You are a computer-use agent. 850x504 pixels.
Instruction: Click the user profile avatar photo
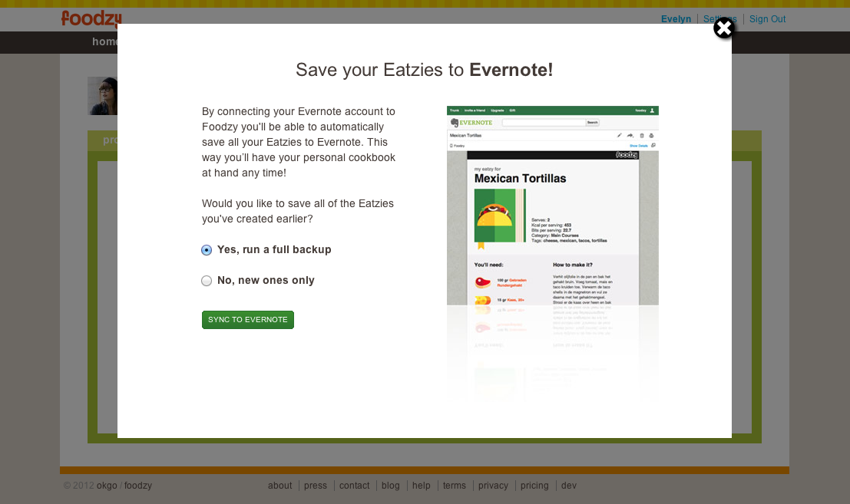pyautogui.click(x=102, y=96)
